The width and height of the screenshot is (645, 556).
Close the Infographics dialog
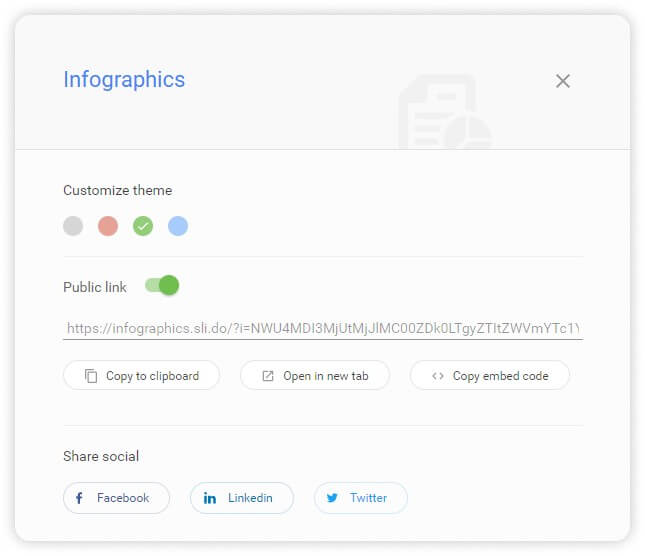(x=563, y=81)
